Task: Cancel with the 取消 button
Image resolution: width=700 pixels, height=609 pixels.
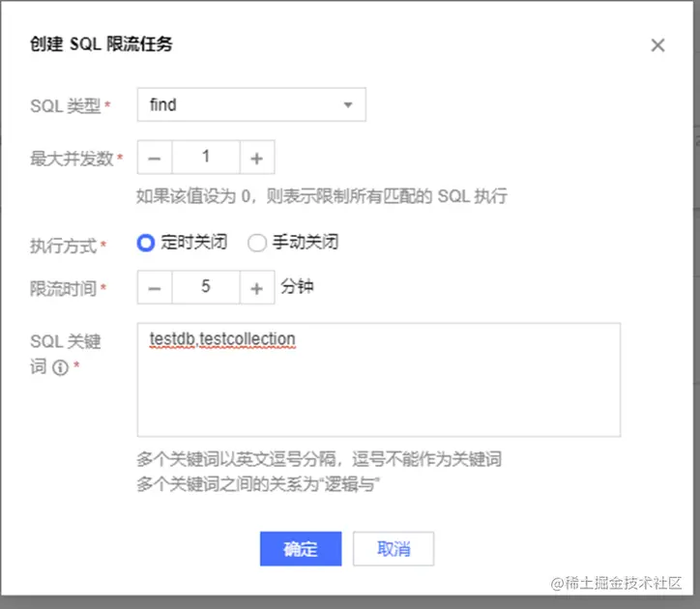Action: pyautogui.click(x=394, y=549)
